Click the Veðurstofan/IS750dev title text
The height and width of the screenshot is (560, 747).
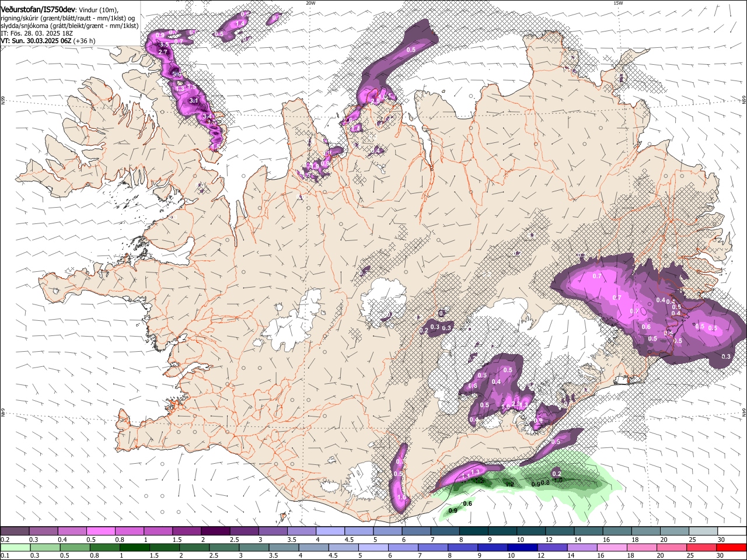[38, 9]
